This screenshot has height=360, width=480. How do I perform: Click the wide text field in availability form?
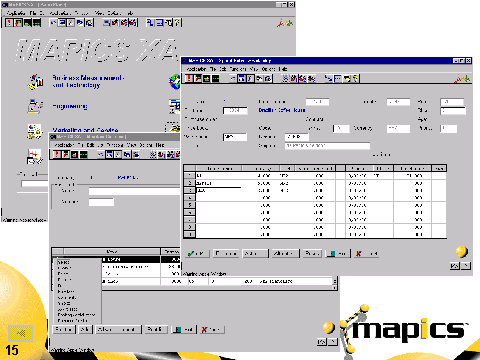(327, 146)
